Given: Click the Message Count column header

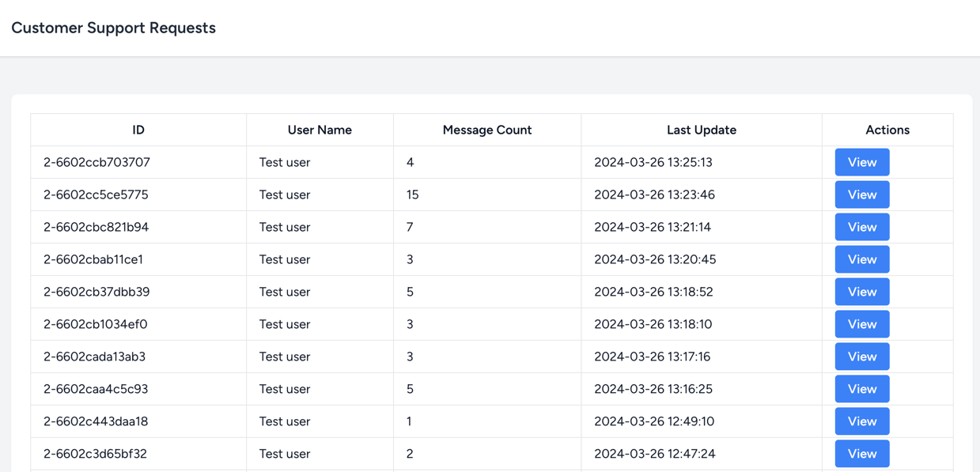Looking at the screenshot, I should (487, 130).
